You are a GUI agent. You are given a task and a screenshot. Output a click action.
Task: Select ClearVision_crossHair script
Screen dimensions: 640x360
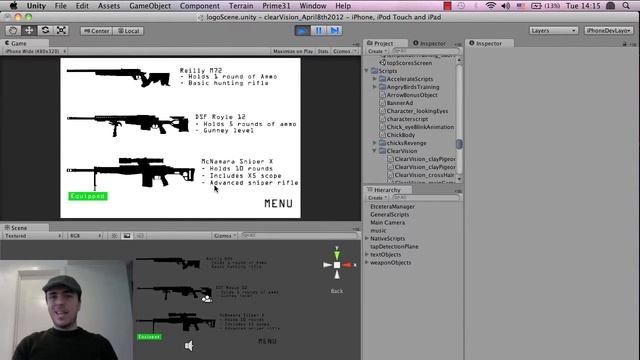tap(424, 175)
